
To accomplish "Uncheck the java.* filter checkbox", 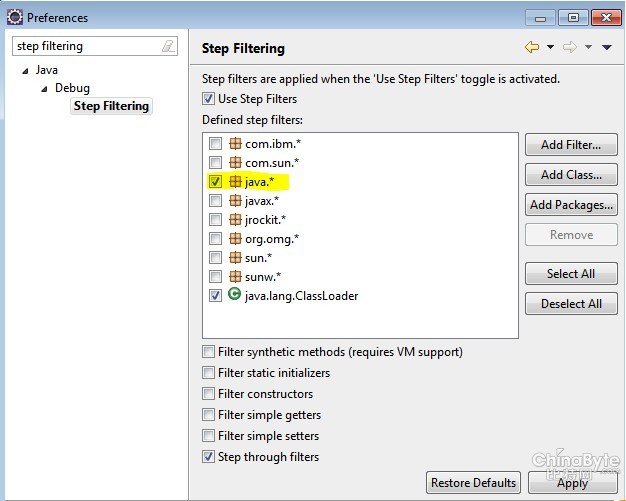I will click(x=215, y=182).
